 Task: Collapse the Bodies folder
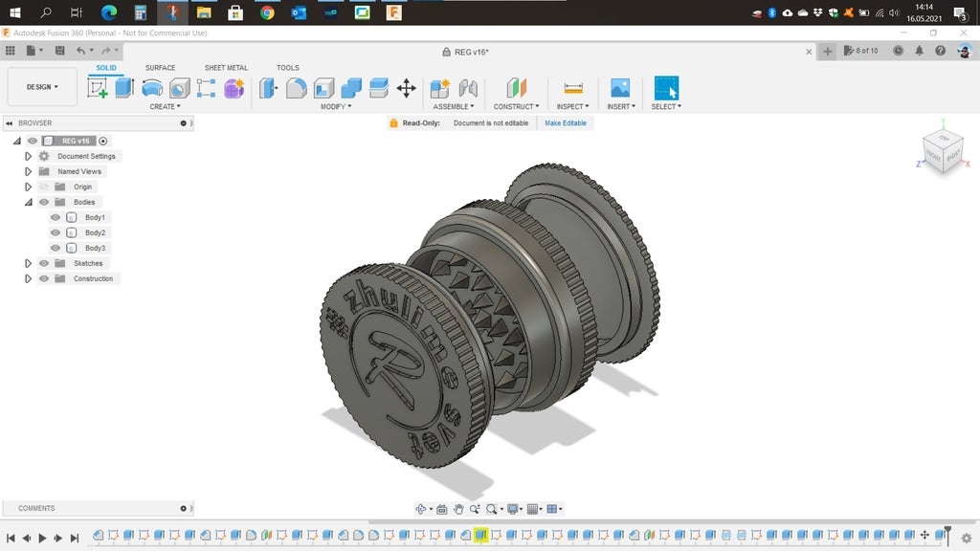tap(29, 203)
